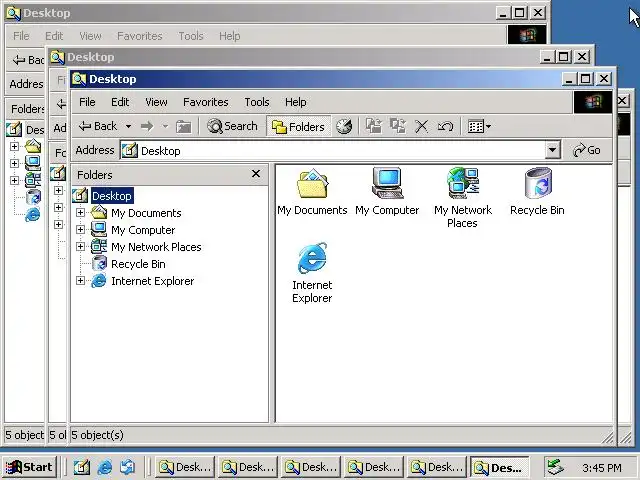Image resolution: width=640 pixels, height=480 pixels.
Task: Click the front window title bar icon
Action: click(x=79, y=79)
